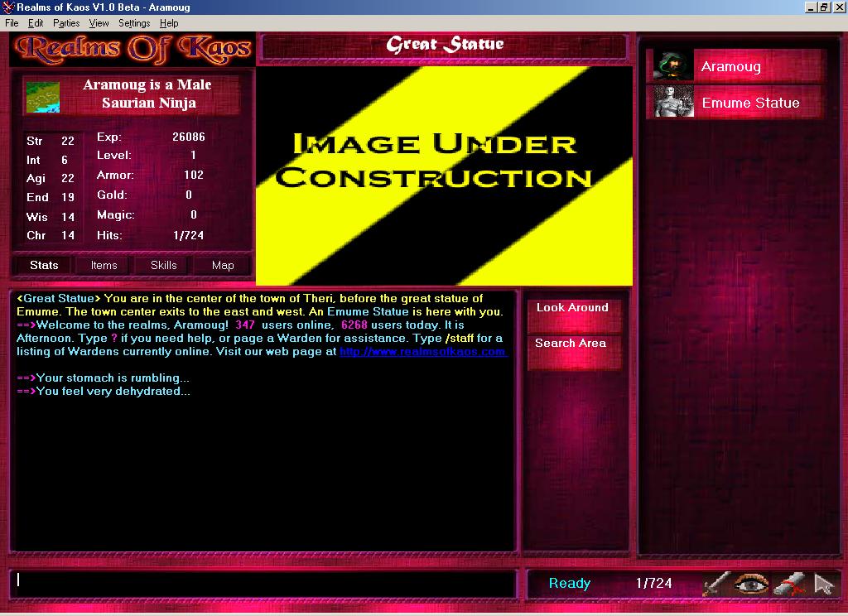Click the Exp value 26086

[x=189, y=137]
